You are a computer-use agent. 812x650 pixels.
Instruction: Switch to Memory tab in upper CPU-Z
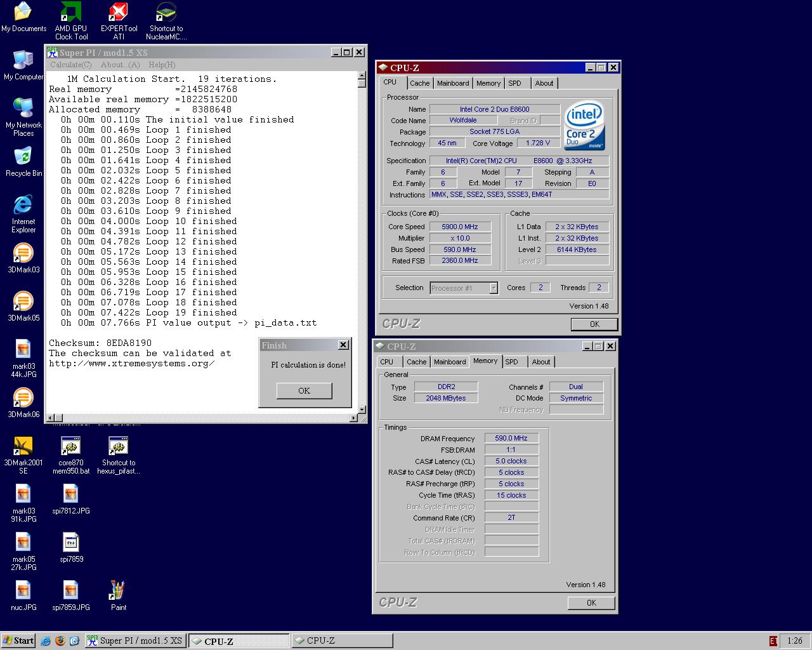pyautogui.click(x=488, y=83)
